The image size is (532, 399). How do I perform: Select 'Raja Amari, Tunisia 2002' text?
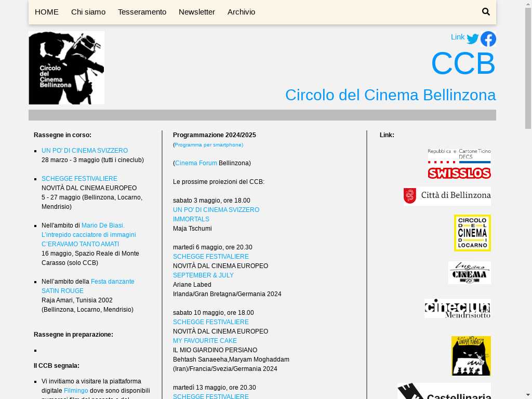[77, 300]
